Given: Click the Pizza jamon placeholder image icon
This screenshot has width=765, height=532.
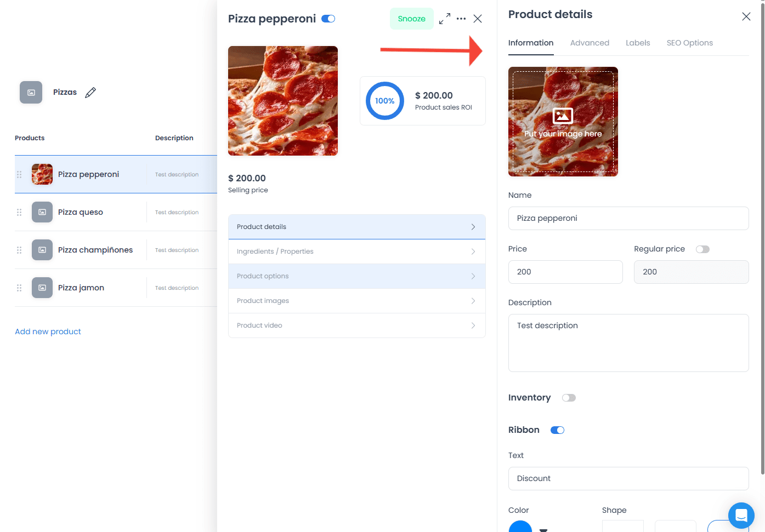Looking at the screenshot, I should click(x=42, y=288).
